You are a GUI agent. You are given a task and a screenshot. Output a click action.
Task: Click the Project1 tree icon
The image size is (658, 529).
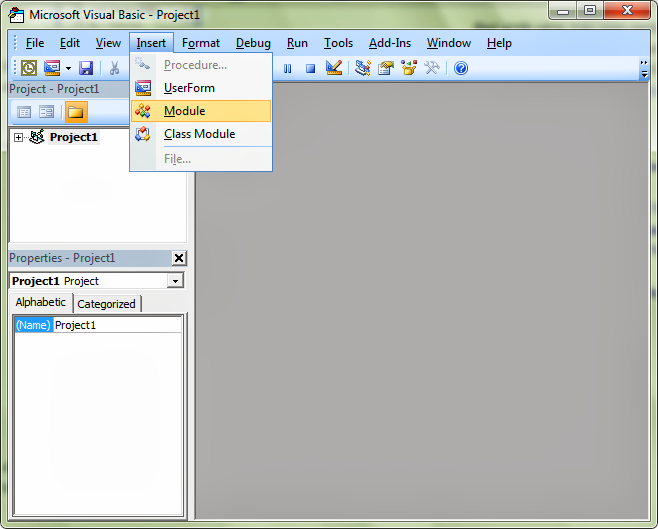point(37,137)
